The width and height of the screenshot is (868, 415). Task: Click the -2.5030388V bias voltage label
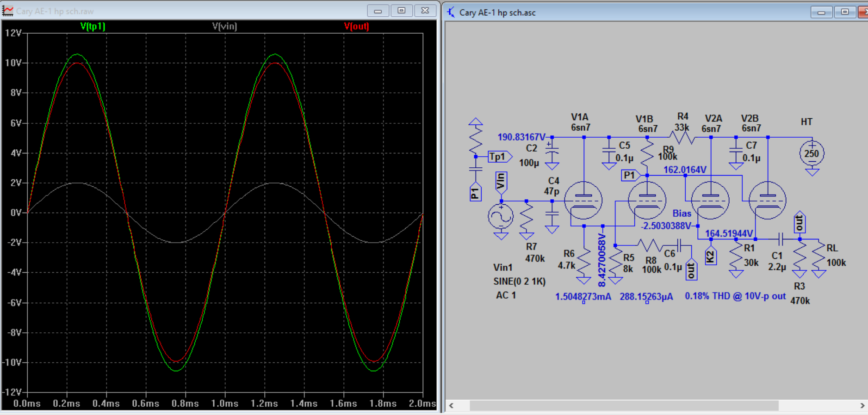point(666,226)
